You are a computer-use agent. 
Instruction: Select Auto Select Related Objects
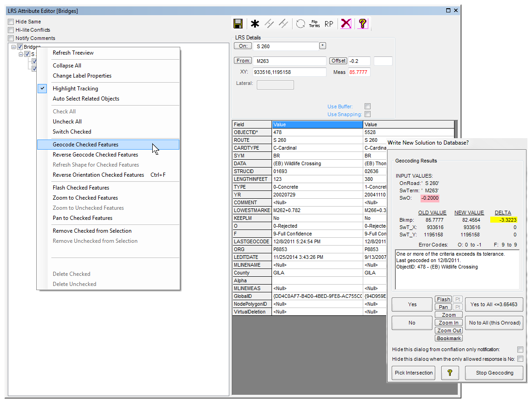[x=108, y=99]
